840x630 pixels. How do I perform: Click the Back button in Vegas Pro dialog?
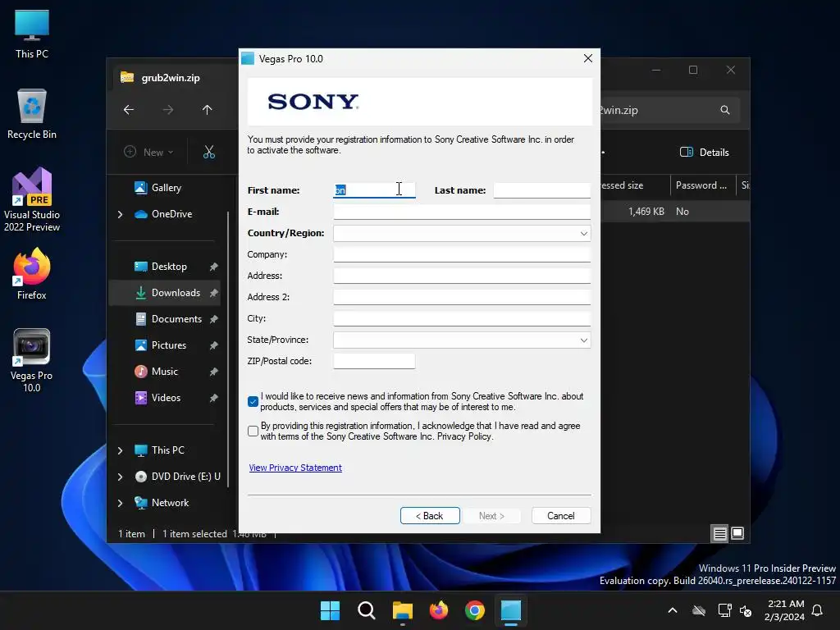coord(430,516)
